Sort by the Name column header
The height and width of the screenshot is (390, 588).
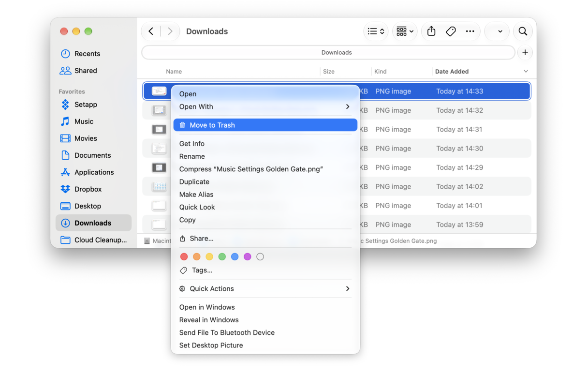(x=174, y=72)
